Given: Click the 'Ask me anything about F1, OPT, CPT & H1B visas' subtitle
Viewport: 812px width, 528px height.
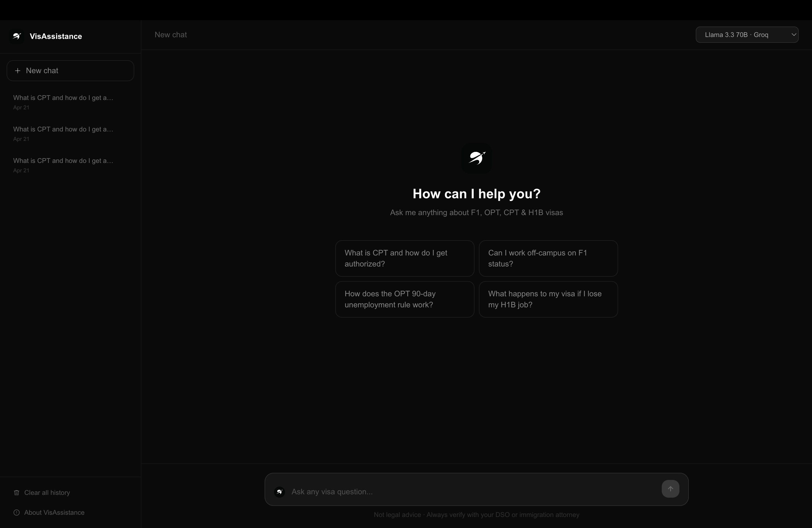Looking at the screenshot, I should click(x=477, y=212).
